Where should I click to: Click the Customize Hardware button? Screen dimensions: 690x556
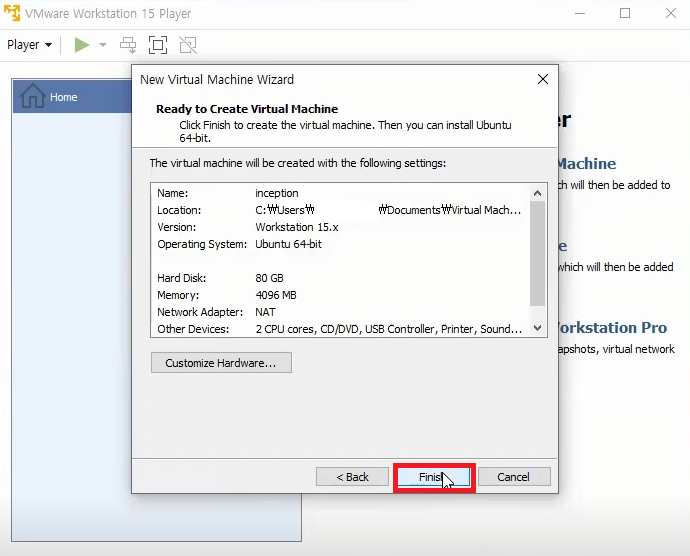coord(221,363)
